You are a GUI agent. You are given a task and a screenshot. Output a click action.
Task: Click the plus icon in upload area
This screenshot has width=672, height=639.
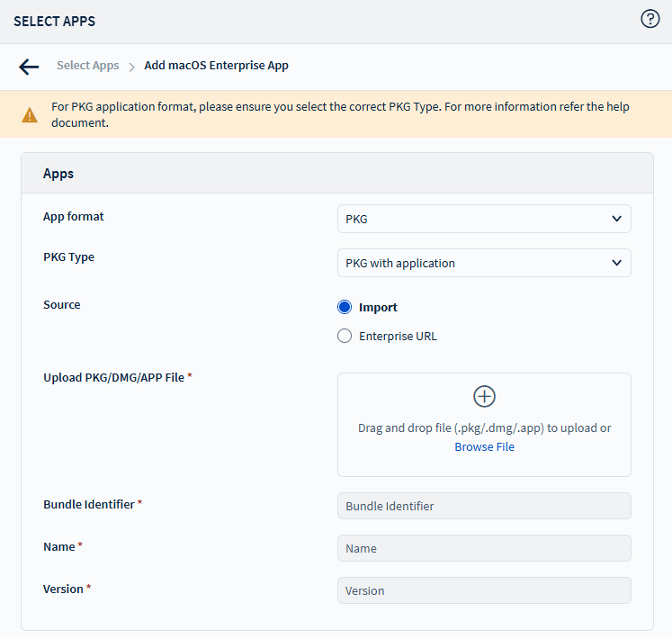[x=484, y=397]
